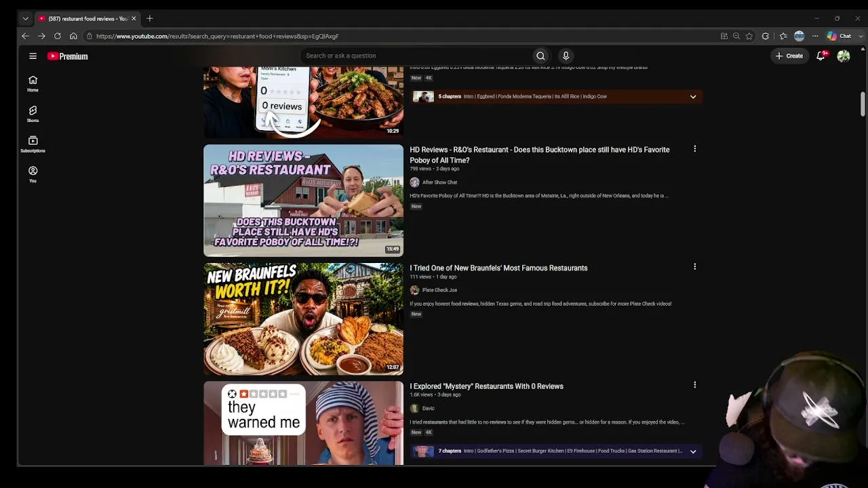Go forward using browser forward arrow
This screenshot has height=488, width=868.
pos(41,36)
